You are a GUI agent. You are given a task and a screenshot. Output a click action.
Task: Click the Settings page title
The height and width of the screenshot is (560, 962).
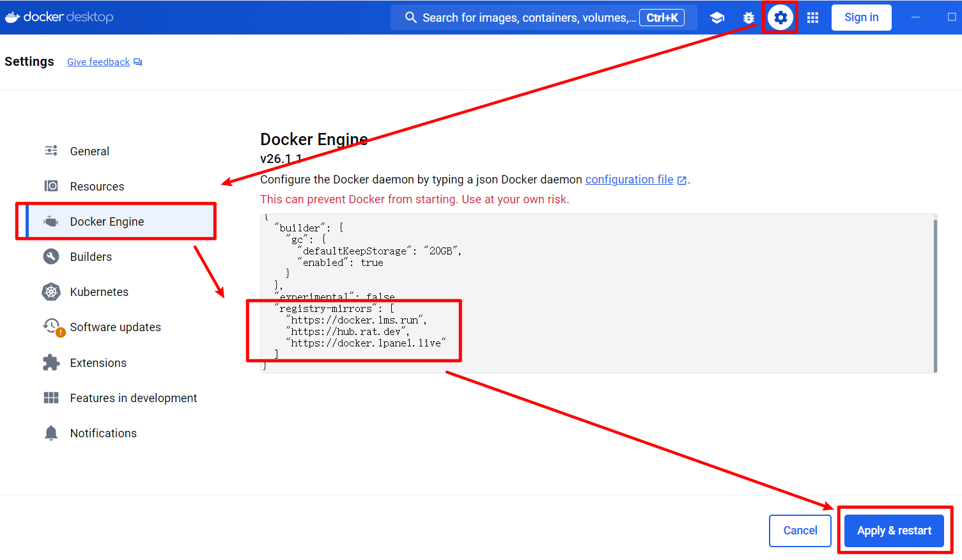pyautogui.click(x=29, y=61)
